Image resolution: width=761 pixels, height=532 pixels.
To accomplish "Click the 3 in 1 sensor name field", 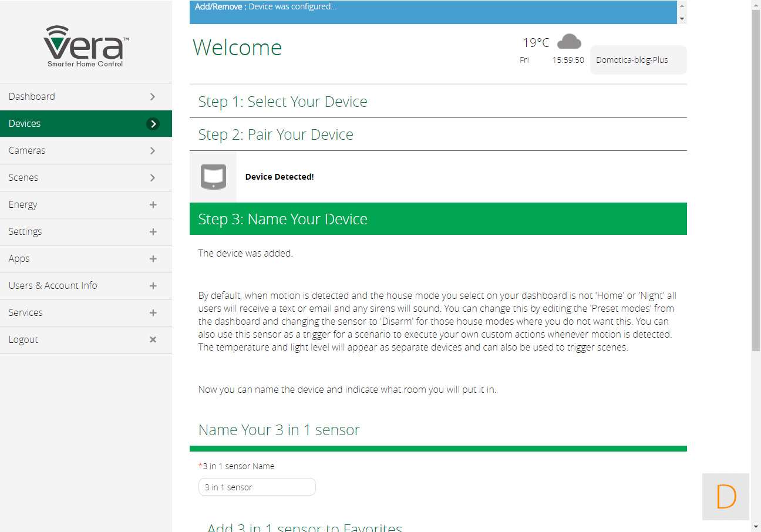I will pos(257,487).
